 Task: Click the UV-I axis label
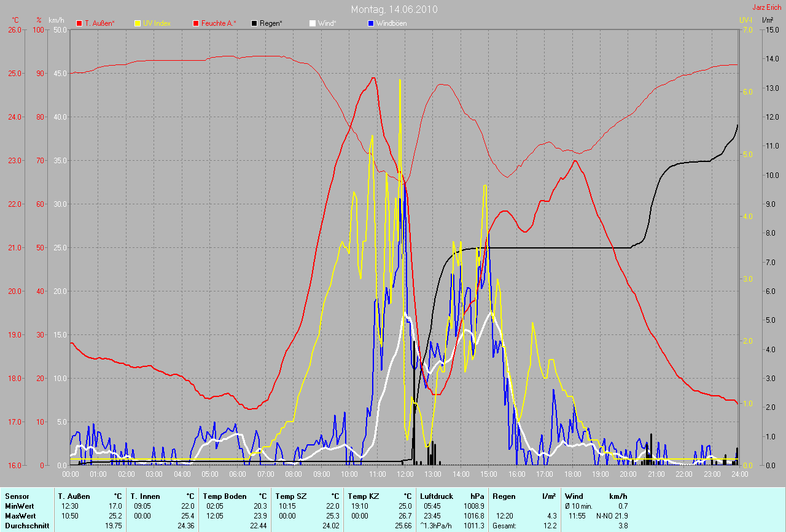745,20
